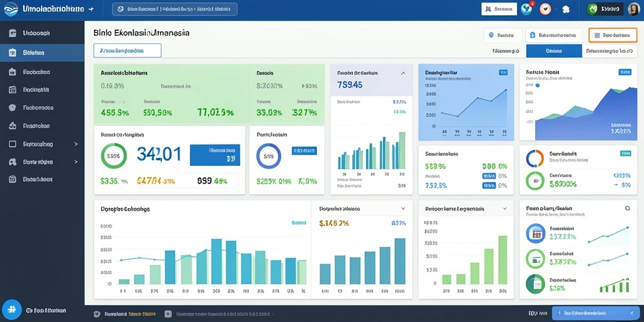Viewport: 644px width, 322px height.
Task: Click the round blue button at sidebar bottom
Action: [11, 310]
